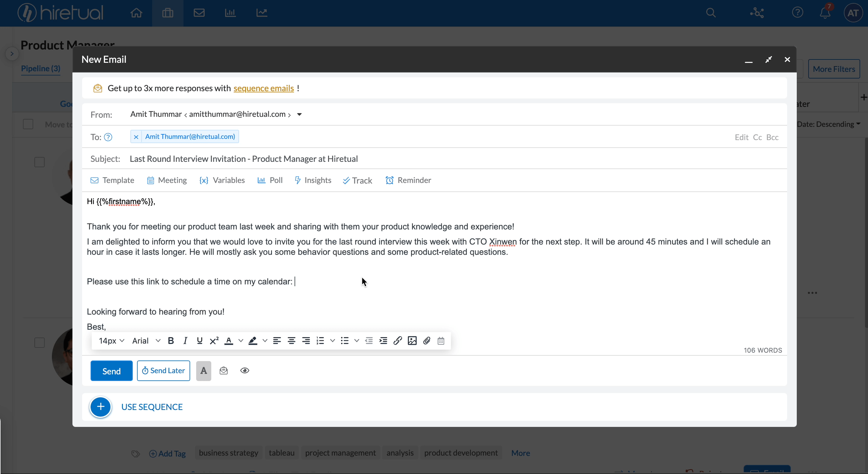Screen dimensions: 868x474
Task: Click Bcc to add a blind copy
Action: pos(772,137)
